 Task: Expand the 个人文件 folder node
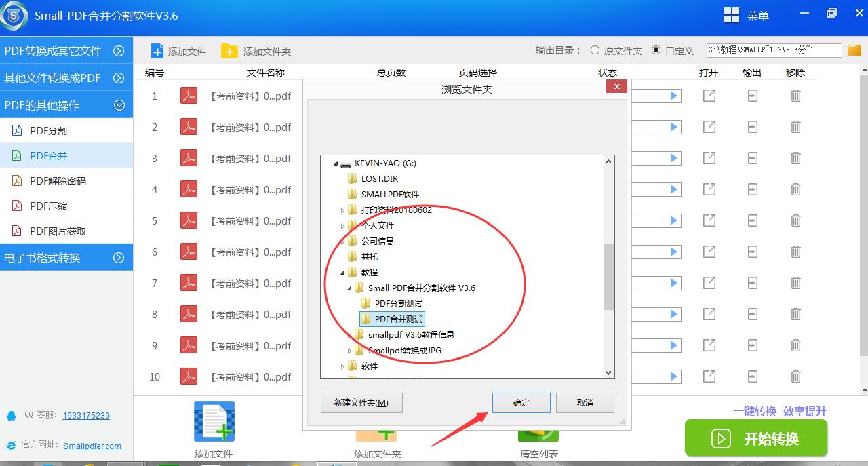[342, 226]
